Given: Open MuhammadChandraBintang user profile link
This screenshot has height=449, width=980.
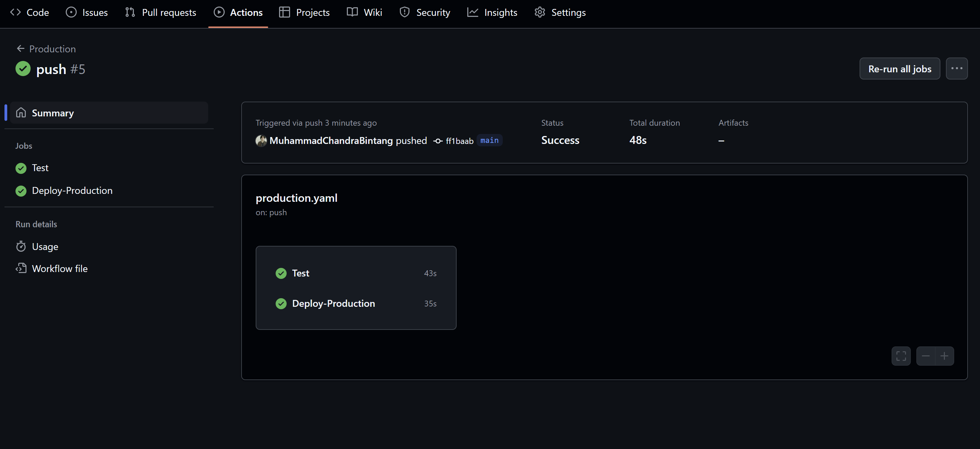Looking at the screenshot, I should (331, 140).
